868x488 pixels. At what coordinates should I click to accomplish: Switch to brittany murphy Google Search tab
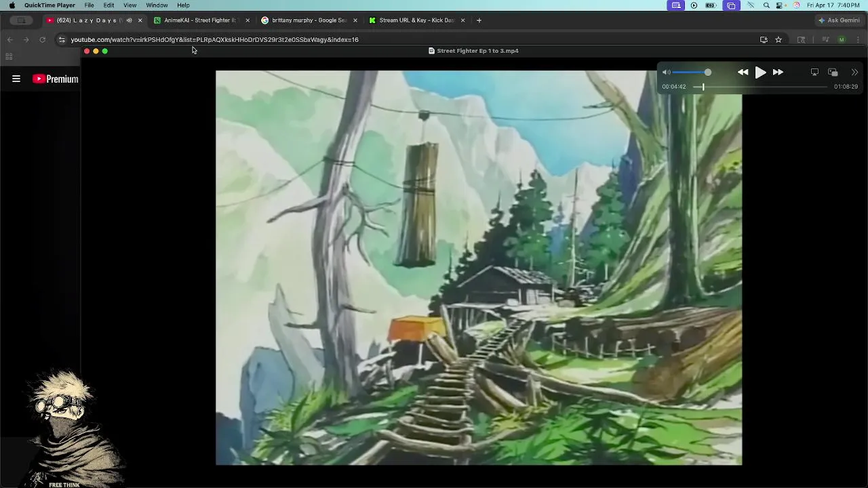click(309, 20)
